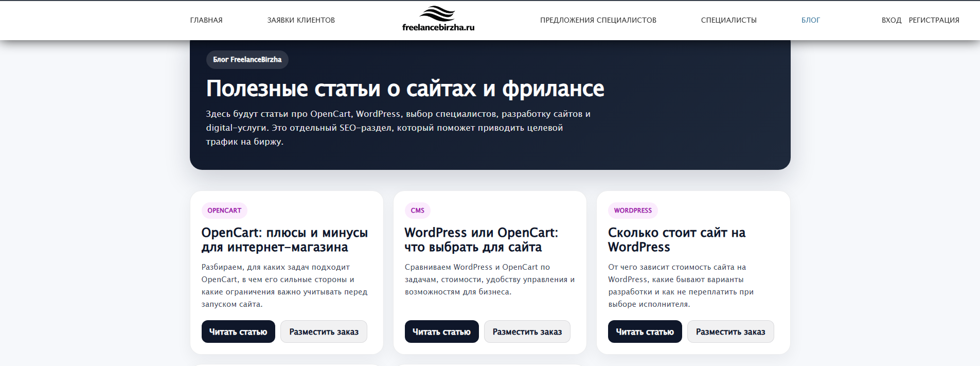The height and width of the screenshot is (366, 980).
Task: Go to ЗАЯВКИ КЛИЕНТОВ page
Action: (x=301, y=20)
